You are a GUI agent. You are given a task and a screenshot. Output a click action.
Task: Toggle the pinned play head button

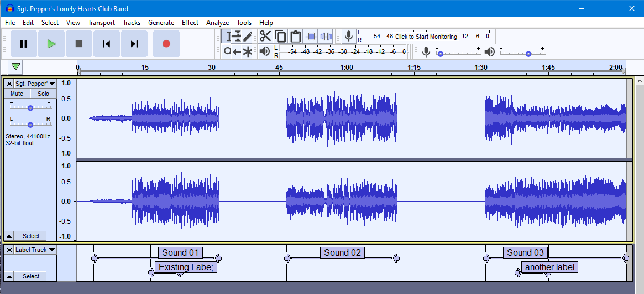[x=16, y=67]
